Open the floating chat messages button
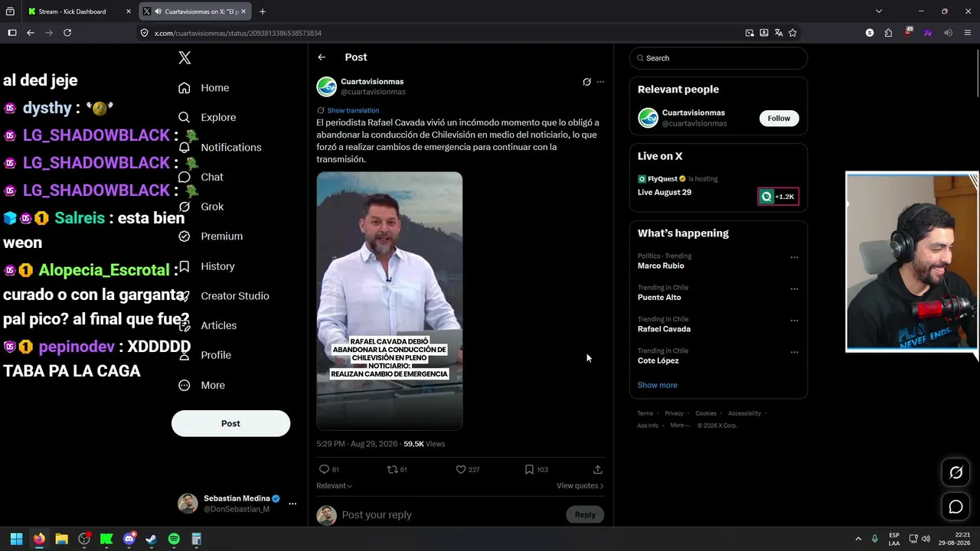Screen dimensions: 980x551 click(955, 507)
